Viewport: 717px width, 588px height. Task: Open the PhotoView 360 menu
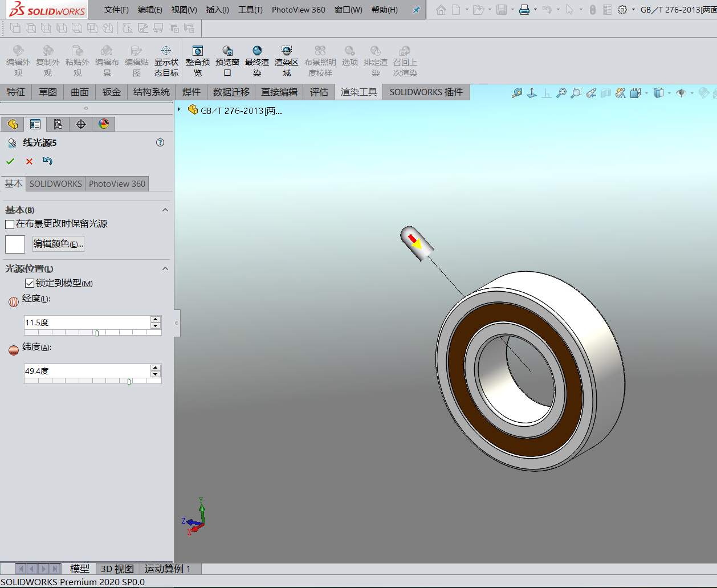[x=298, y=9]
